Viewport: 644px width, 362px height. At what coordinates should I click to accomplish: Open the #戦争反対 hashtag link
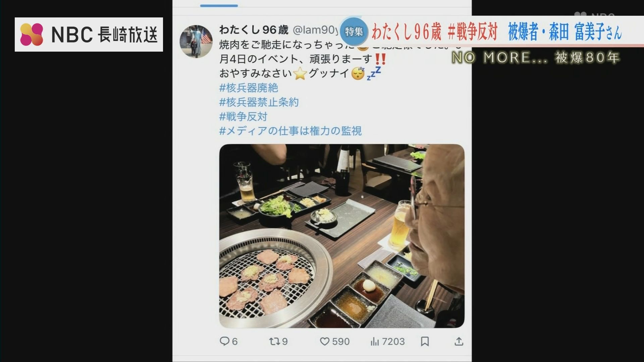pyautogui.click(x=243, y=117)
